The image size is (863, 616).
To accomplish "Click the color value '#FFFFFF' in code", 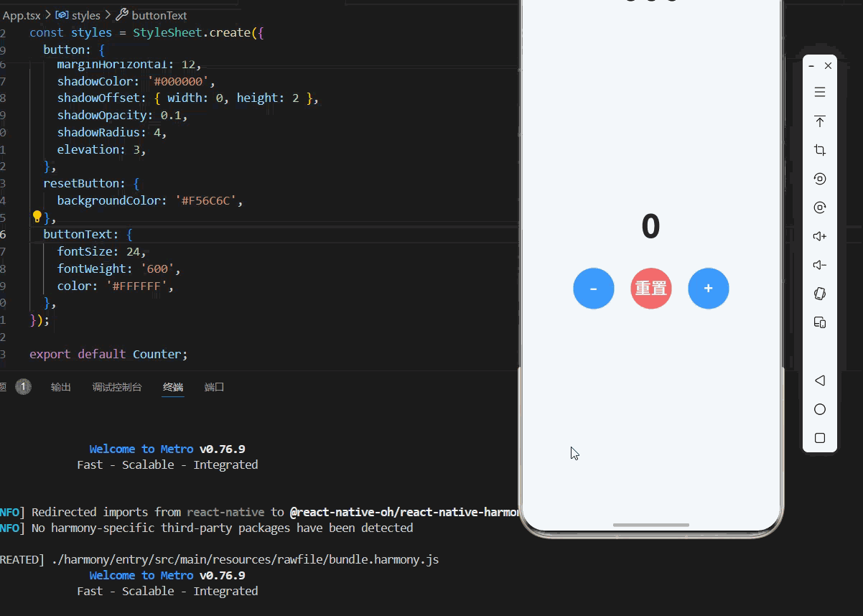I will (x=137, y=286).
